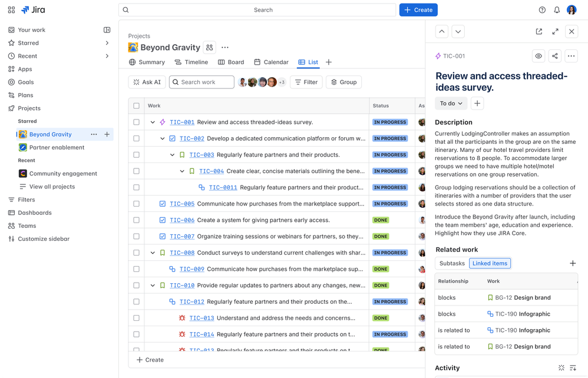Screen dimensions: 588x378
Task: Switch to the Calendar tab
Action: (271, 62)
